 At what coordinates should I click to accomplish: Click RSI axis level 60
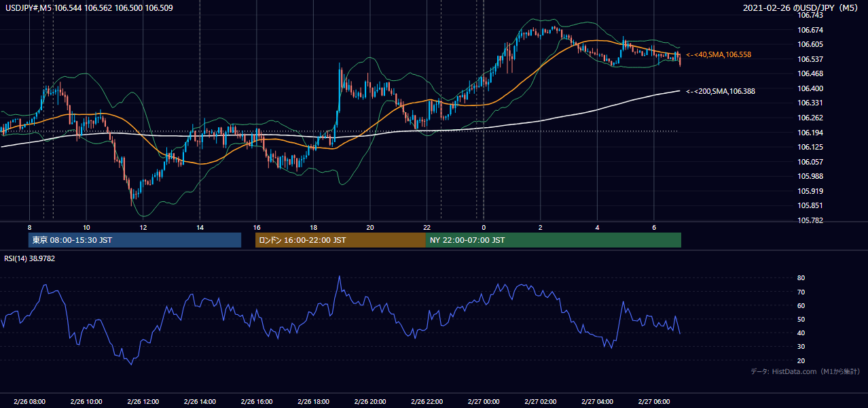pyautogui.click(x=801, y=305)
